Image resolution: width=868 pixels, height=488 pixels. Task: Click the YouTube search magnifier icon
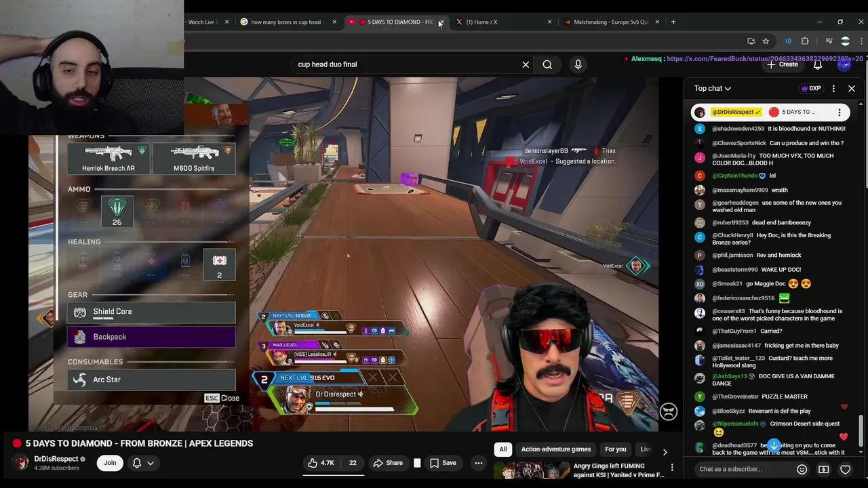tap(547, 64)
